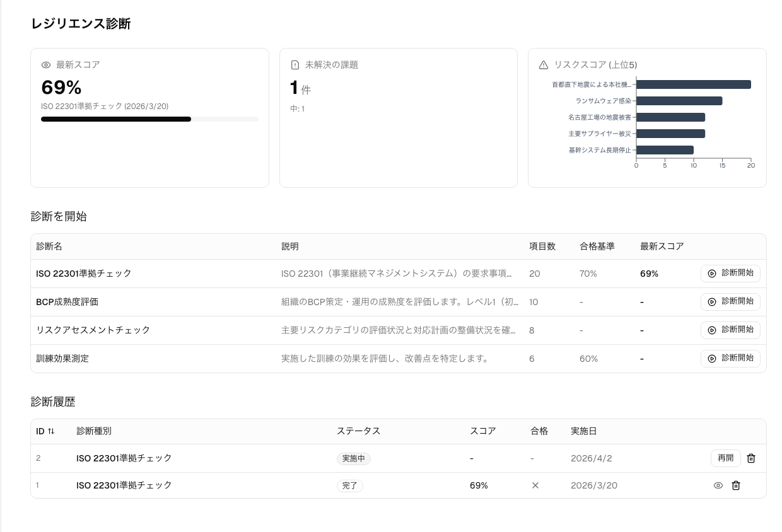Click the 69% score in history row 1
782x532 pixels.
[x=479, y=485]
